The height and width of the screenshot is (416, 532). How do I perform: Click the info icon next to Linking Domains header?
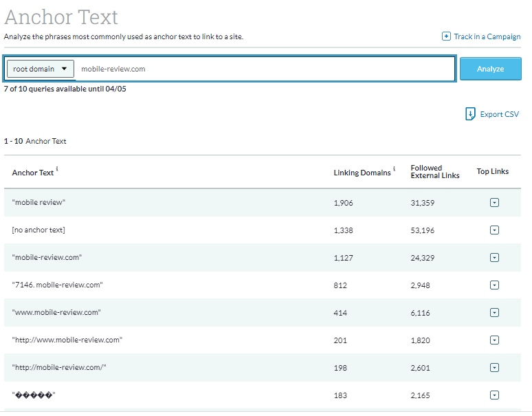[x=394, y=168]
